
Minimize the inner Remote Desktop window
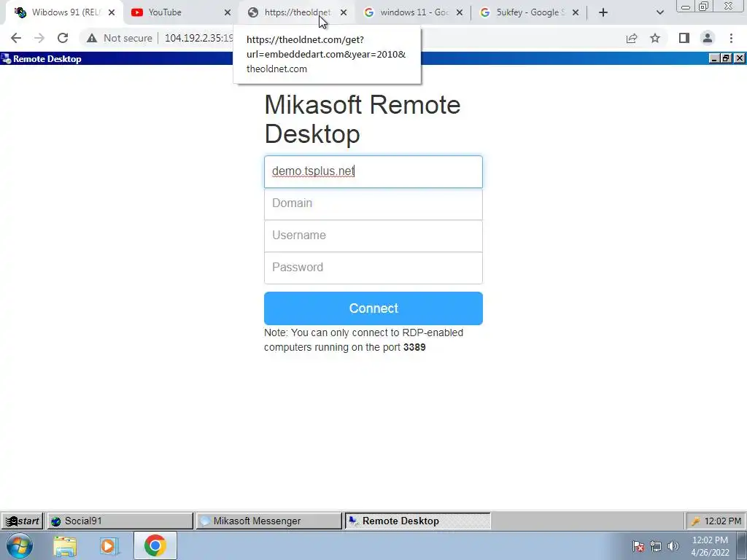pyautogui.click(x=714, y=58)
